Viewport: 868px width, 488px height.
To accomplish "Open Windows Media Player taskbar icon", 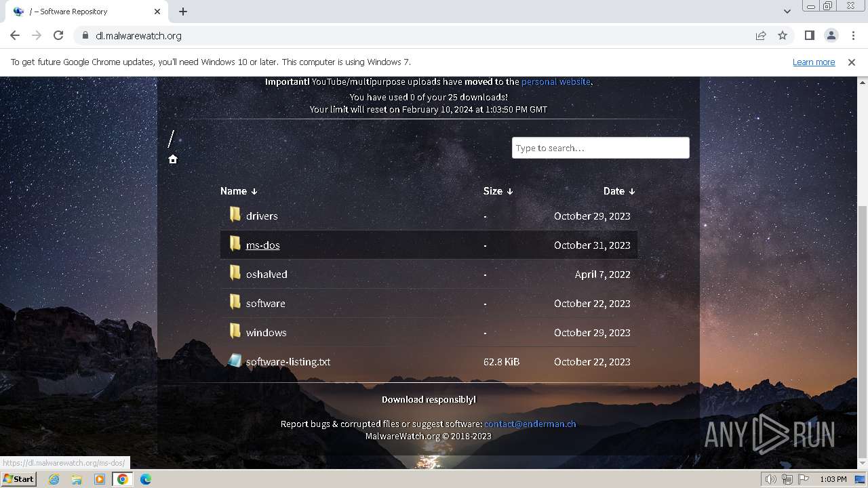I will click(x=100, y=479).
